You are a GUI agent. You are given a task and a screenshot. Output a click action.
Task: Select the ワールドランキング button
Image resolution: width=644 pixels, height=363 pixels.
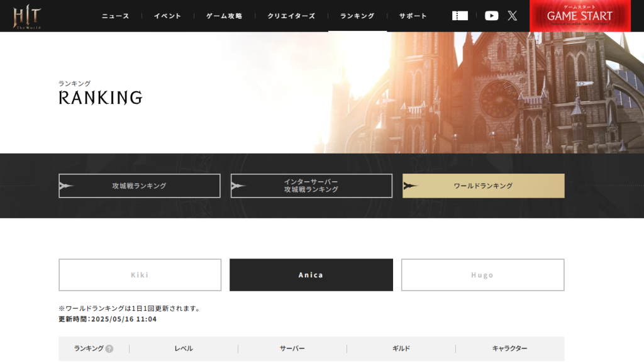tap(483, 186)
